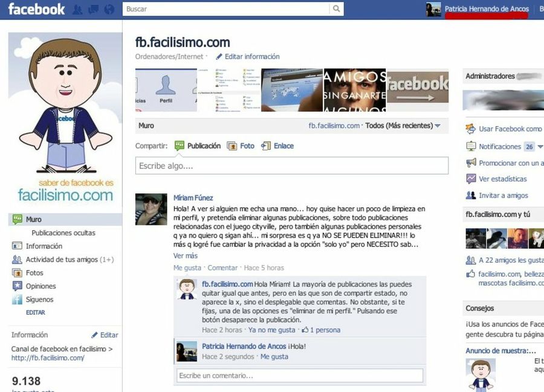Open Ver estadísticas chart icon
This screenshot has height=392, width=544.
[x=471, y=179]
